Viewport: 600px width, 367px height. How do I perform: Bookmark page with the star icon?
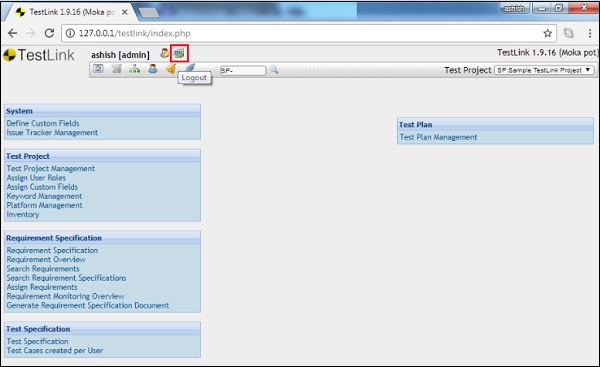coord(547,33)
